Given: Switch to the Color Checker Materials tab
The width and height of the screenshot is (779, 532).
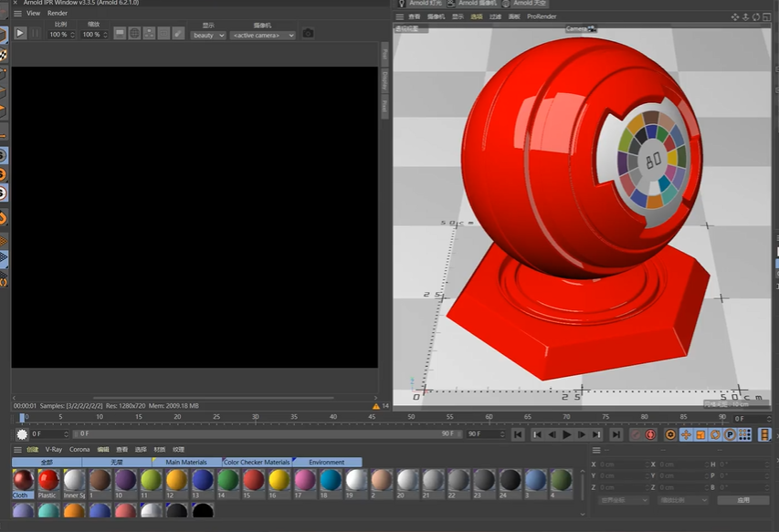Looking at the screenshot, I should point(257,462).
